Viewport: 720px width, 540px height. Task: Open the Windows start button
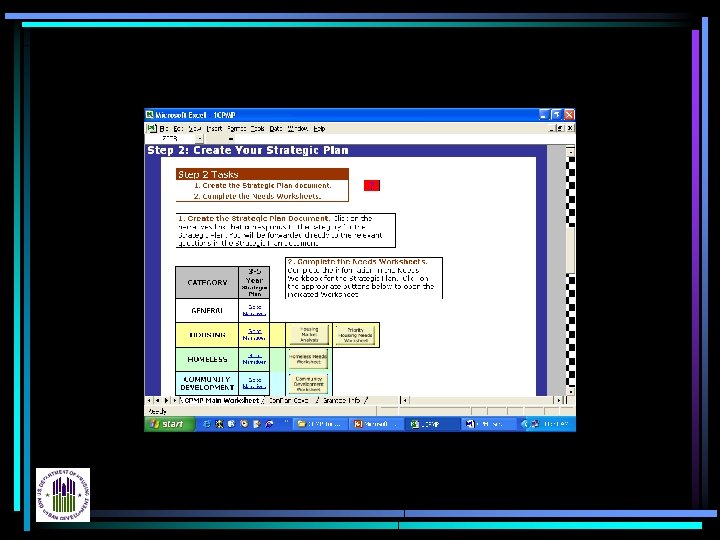click(x=169, y=424)
